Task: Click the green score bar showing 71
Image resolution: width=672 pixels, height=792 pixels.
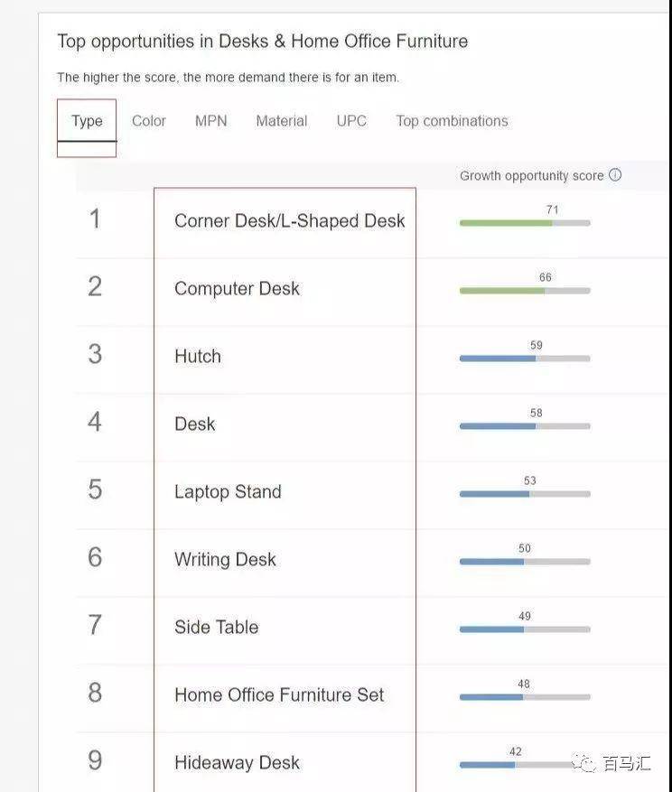Action: [x=524, y=223]
